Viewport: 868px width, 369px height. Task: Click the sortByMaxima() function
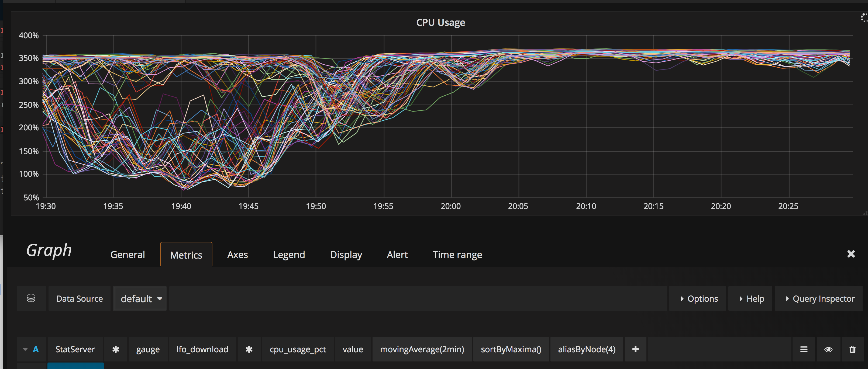click(x=511, y=349)
